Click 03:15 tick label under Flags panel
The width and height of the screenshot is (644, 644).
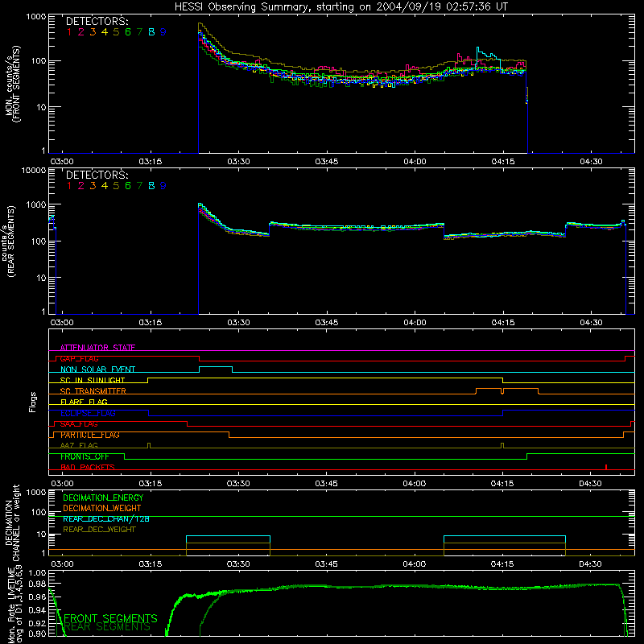click(151, 484)
